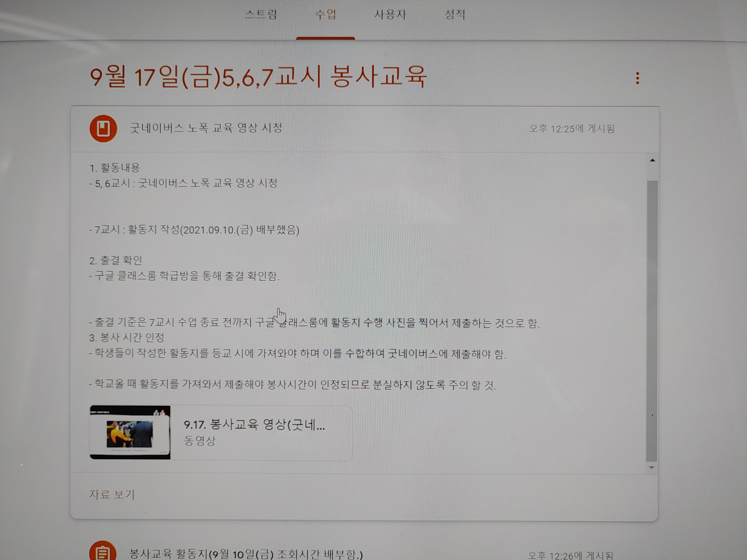This screenshot has width=747, height=560.
Task: Click the line - 5, 6교시 : 굿네이버스 노폭 교육 영상 시청
Action: pyautogui.click(x=183, y=183)
